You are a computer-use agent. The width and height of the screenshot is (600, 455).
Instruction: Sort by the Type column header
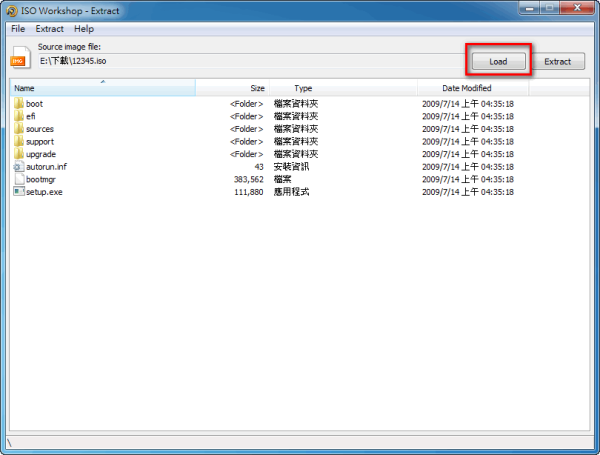coord(343,88)
